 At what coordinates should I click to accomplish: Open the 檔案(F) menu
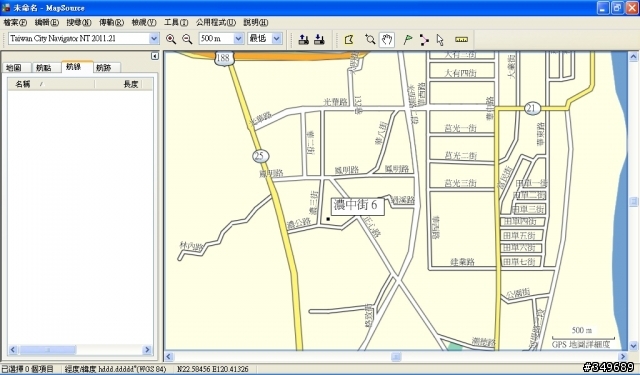[15, 22]
